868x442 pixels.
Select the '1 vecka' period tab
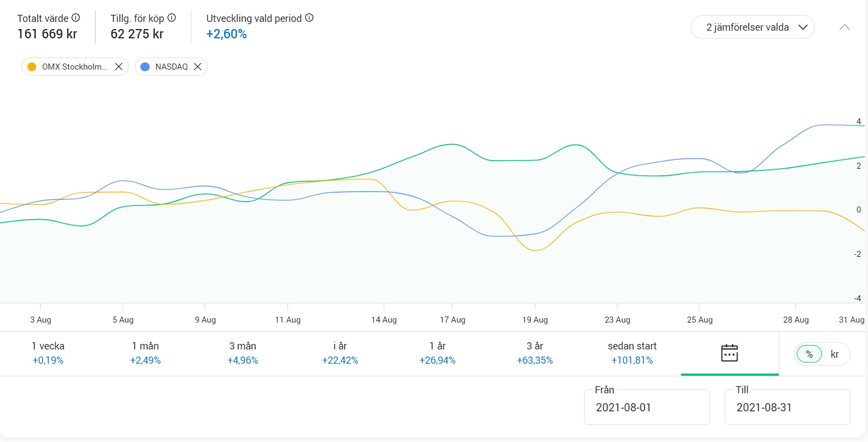48,353
